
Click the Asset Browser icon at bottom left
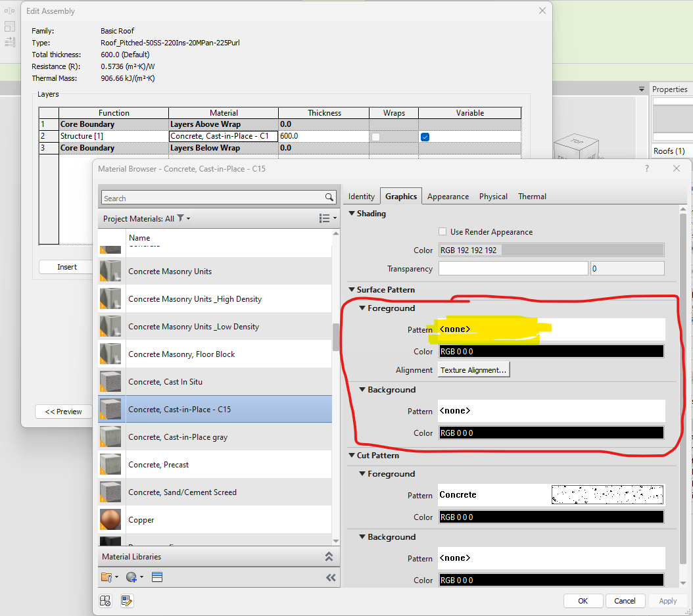105,600
